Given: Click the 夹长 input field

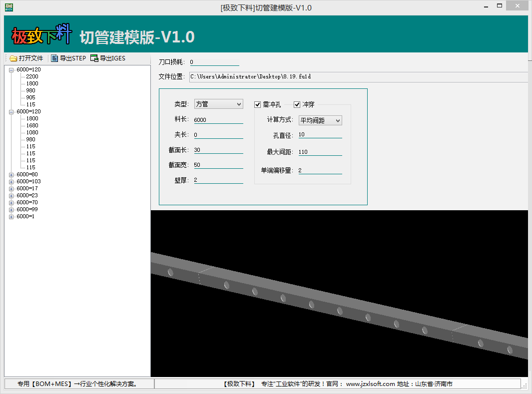Looking at the screenshot, I should click(x=218, y=135).
